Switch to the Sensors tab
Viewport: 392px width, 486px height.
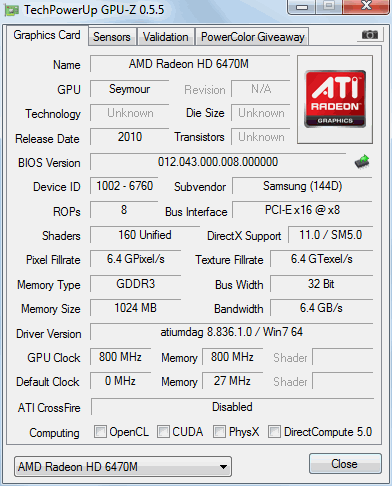coord(112,37)
